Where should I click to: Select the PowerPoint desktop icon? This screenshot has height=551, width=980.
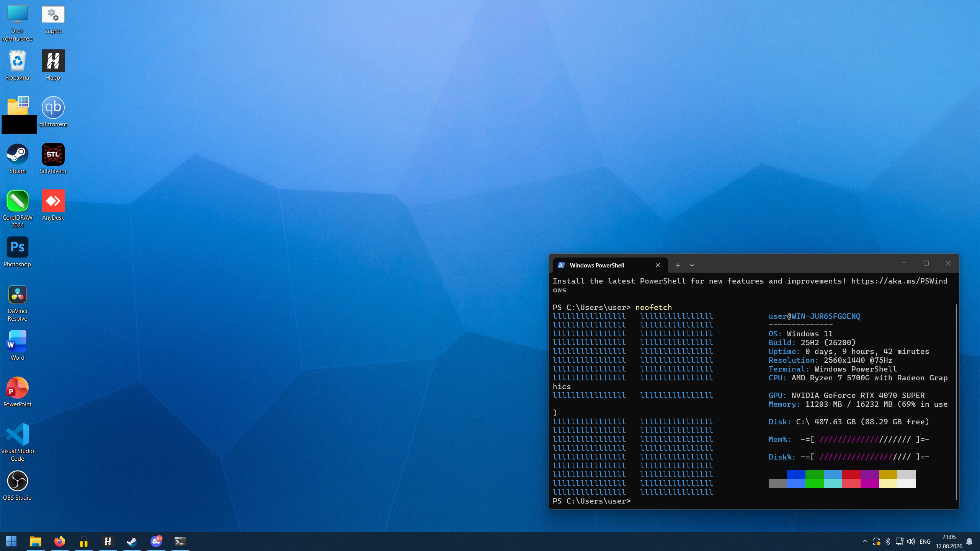(17, 392)
